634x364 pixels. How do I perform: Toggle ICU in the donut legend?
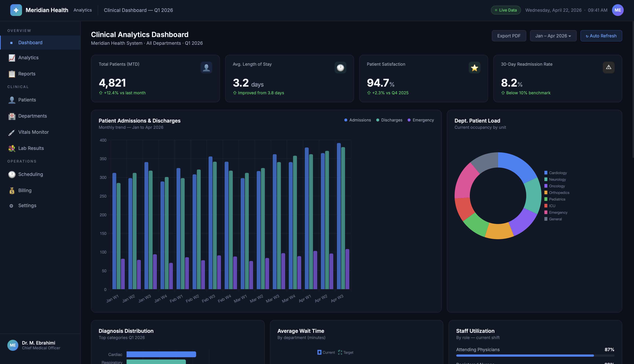coord(550,206)
